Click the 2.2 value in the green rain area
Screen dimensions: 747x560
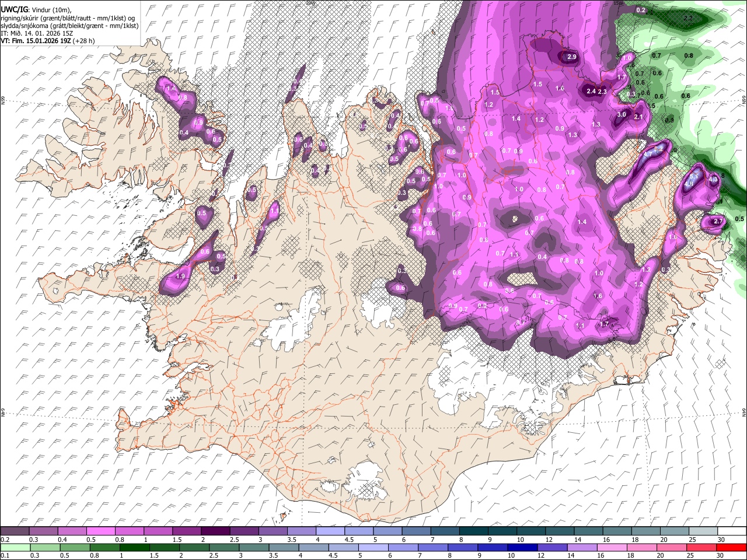688,18
